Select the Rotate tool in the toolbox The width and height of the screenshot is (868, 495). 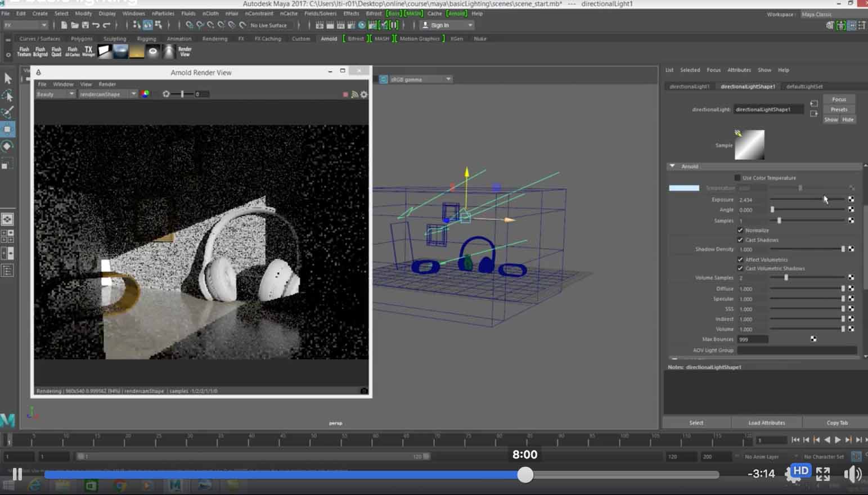[x=7, y=146]
